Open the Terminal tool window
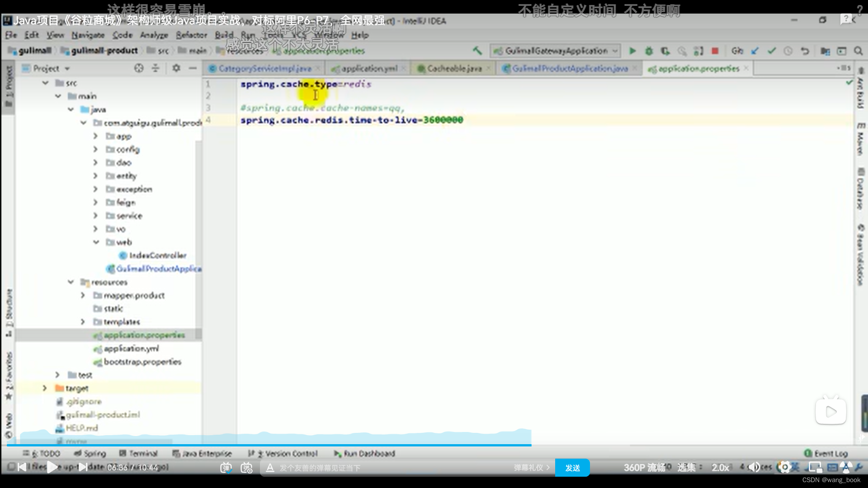 138,453
